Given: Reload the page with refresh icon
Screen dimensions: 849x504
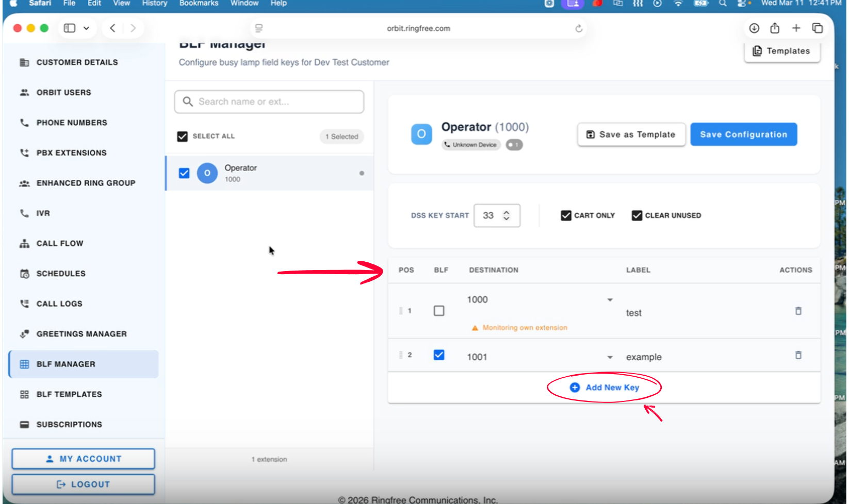Looking at the screenshot, I should coord(579,28).
